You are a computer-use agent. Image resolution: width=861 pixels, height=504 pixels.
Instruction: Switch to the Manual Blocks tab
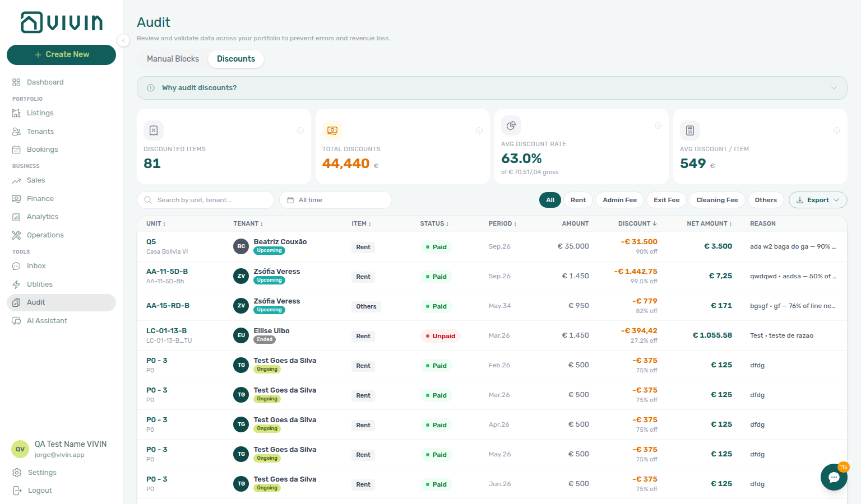pyautogui.click(x=173, y=59)
